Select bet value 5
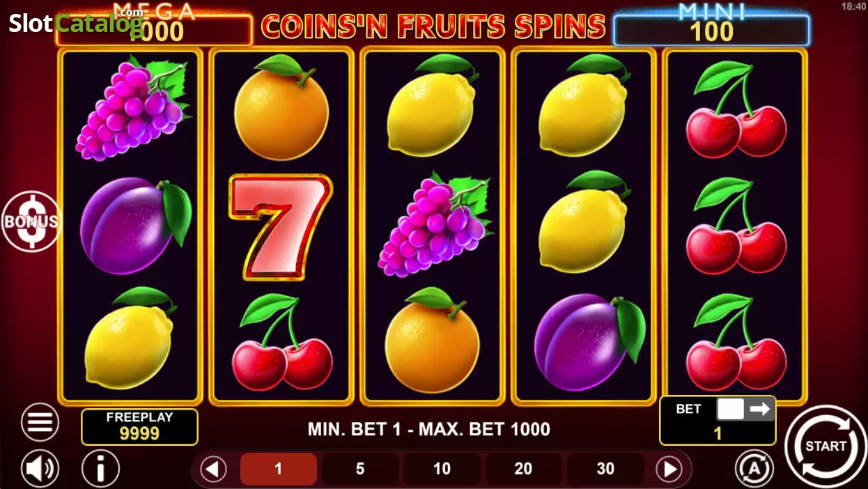 [x=360, y=469]
